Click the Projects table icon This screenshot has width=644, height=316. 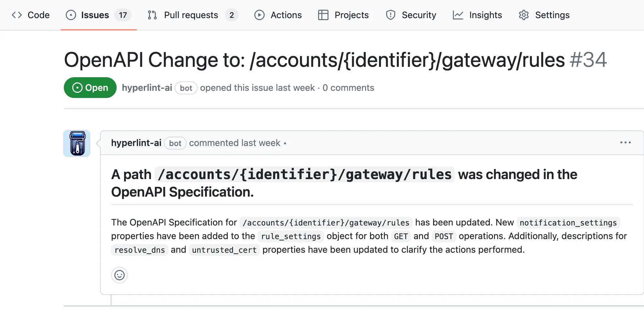(323, 15)
